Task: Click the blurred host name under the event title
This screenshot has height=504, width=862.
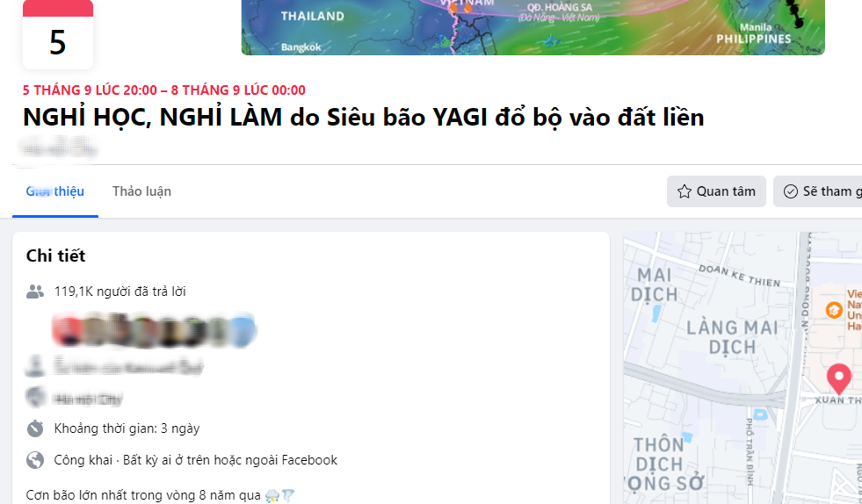Action: 58,148
